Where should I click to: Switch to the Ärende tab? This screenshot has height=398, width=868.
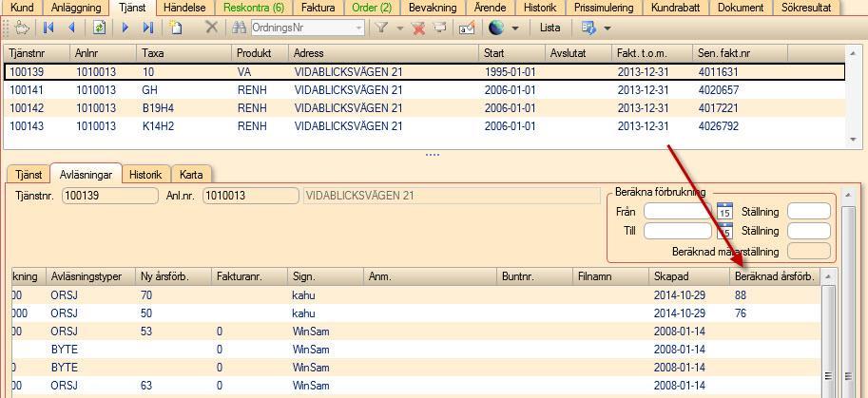coord(490,8)
